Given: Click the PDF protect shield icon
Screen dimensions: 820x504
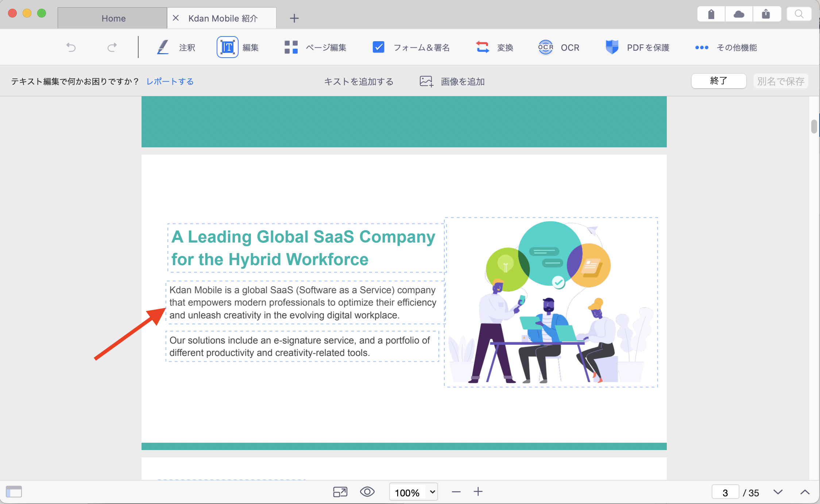Looking at the screenshot, I should coord(612,47).
